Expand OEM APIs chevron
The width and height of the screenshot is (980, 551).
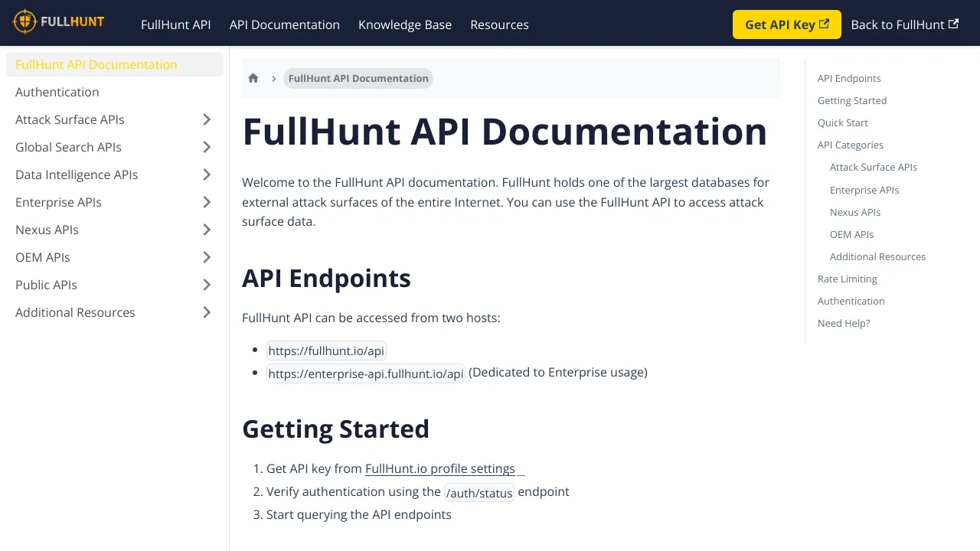click(x=207, y=257)
